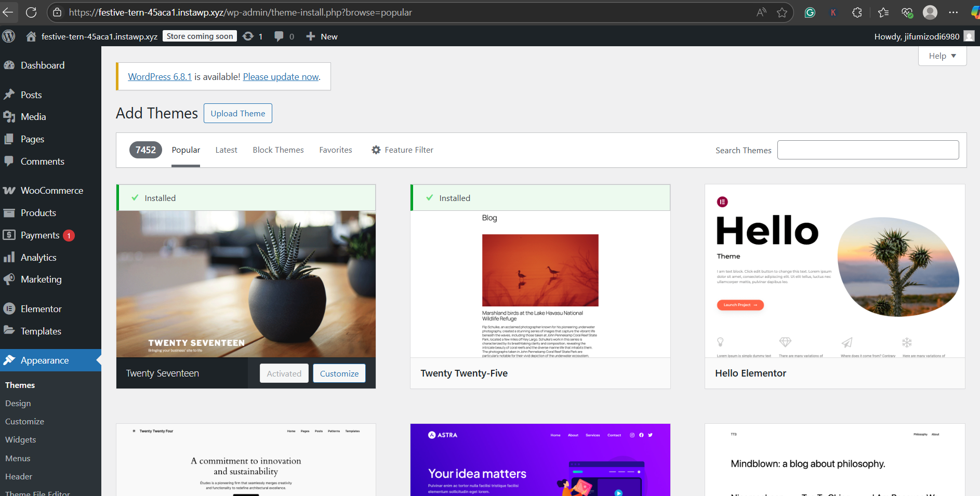Click the WordPress logo in admin bar
The width and height of the screenshot is (980, 496).
(9, 36)
